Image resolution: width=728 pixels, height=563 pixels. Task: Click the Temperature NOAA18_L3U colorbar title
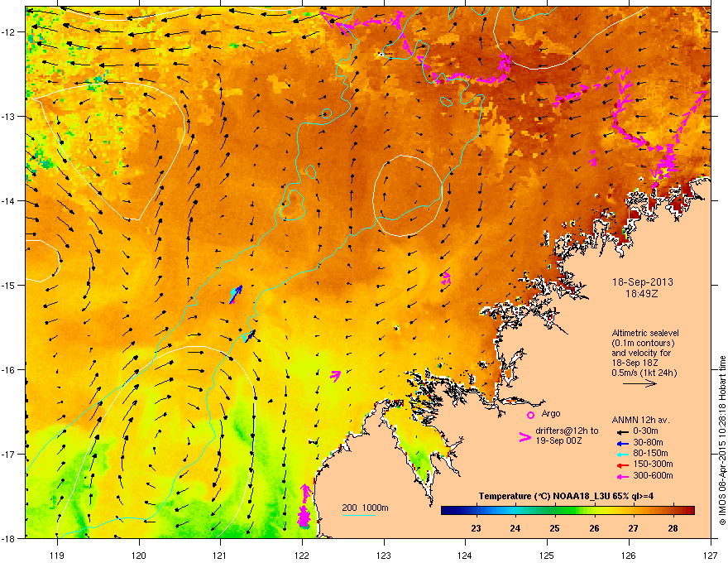point(566,496)
